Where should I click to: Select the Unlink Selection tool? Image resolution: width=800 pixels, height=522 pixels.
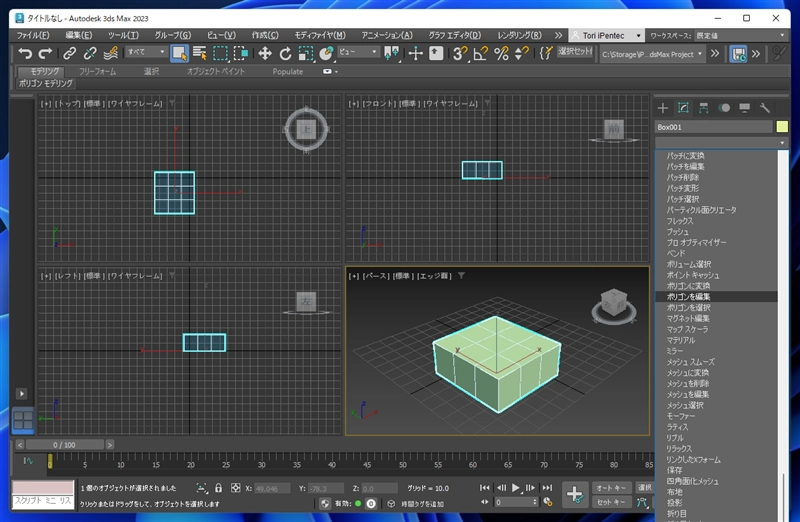pos(90,53)
